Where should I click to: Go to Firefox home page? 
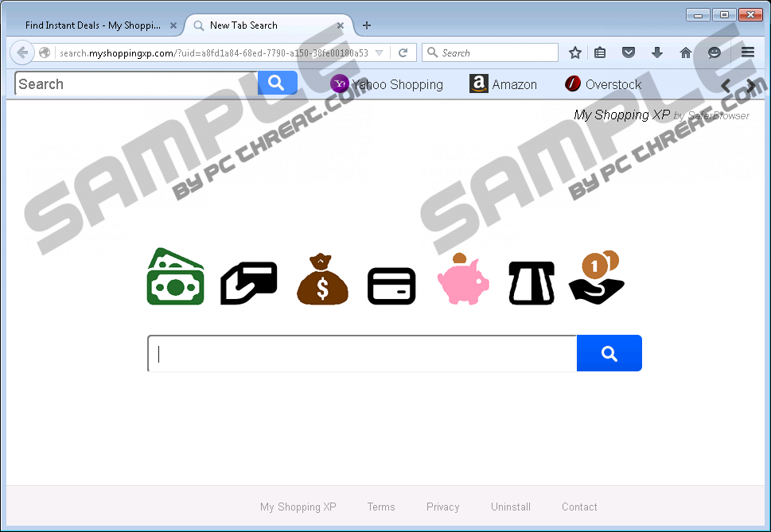point(686,52)
